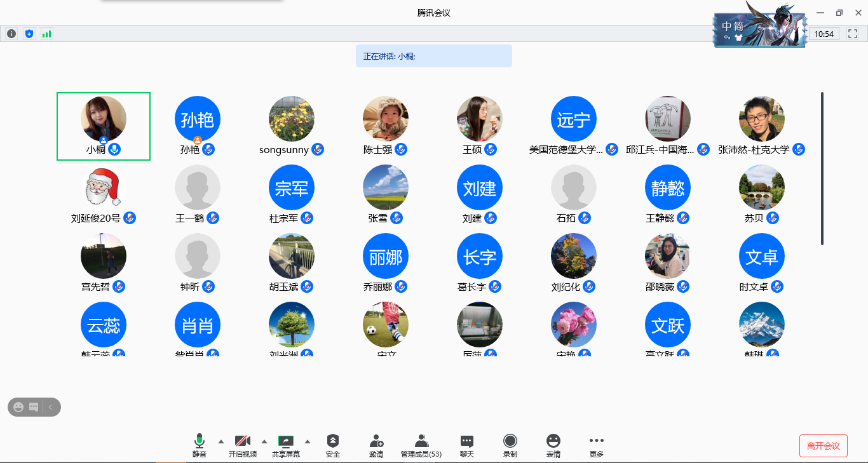868x463 pixels.
Task: Open the 安全 security settings
Action: pyautogui.click(x=333, y=445)
